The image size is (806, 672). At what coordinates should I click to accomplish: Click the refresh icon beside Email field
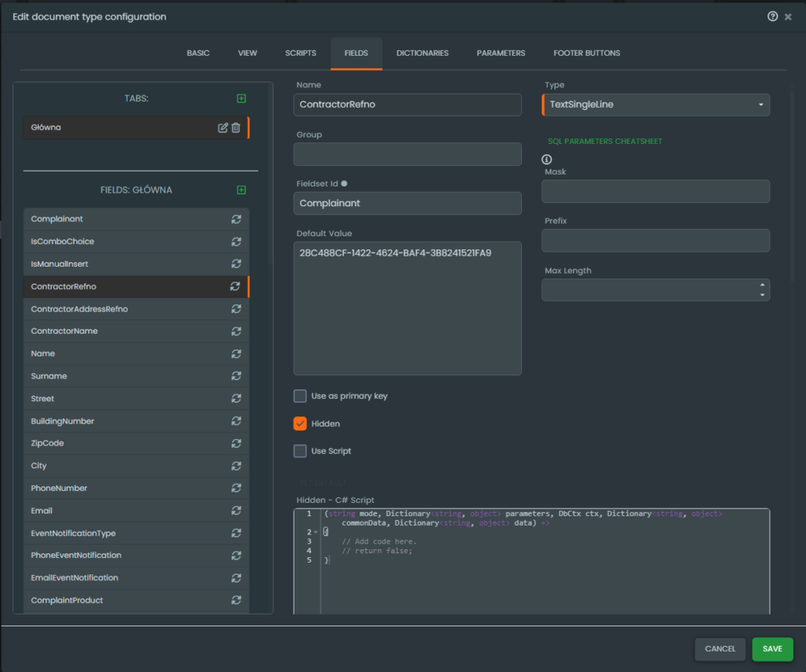tap(235, 511)
